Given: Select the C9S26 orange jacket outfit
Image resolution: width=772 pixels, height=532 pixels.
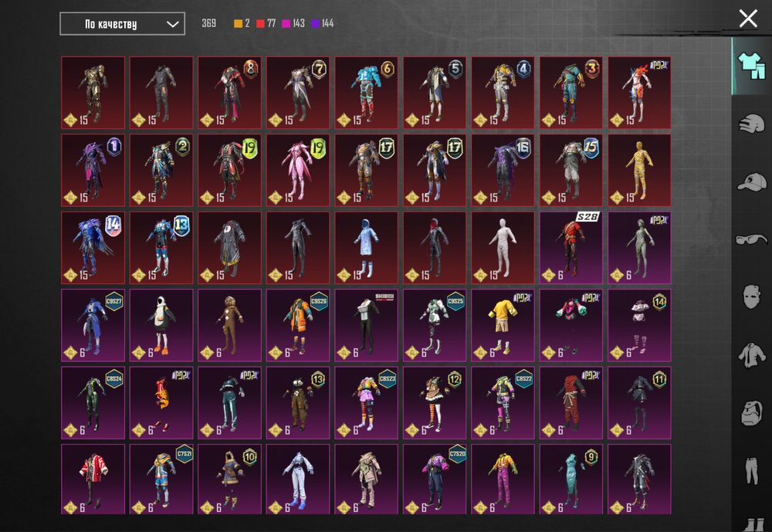Looking at the screenshot, I should [x=298, y=326].
